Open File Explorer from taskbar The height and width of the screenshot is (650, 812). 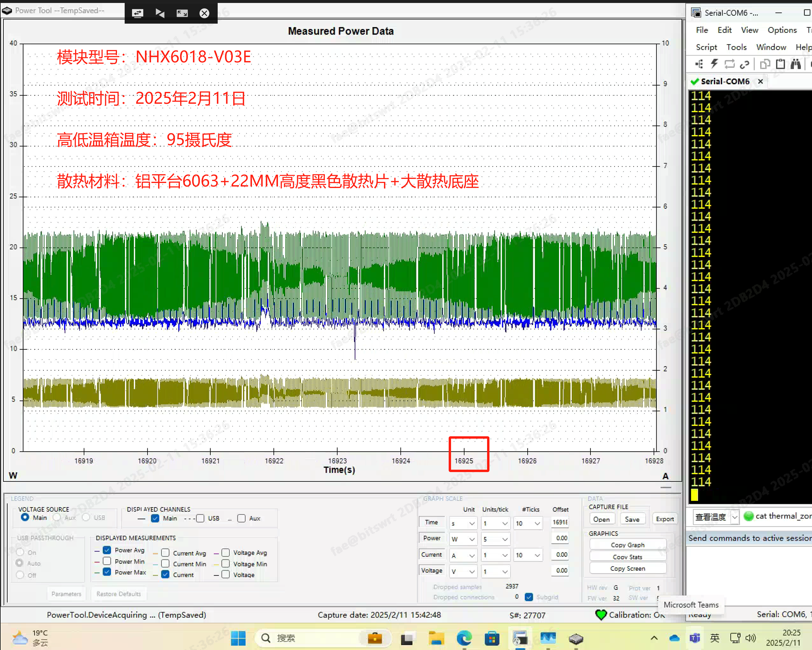click(436, 638)
